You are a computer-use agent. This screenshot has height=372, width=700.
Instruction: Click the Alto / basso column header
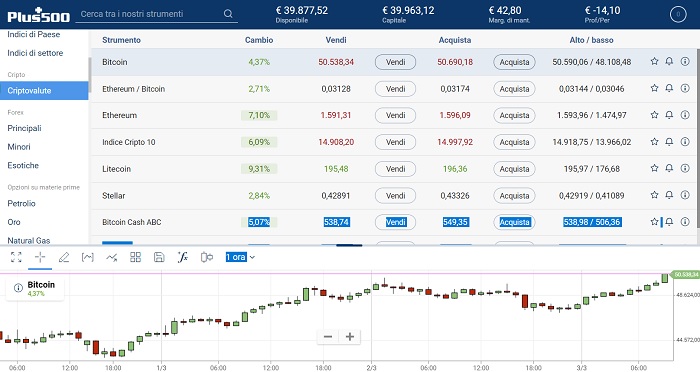[591, 40]
